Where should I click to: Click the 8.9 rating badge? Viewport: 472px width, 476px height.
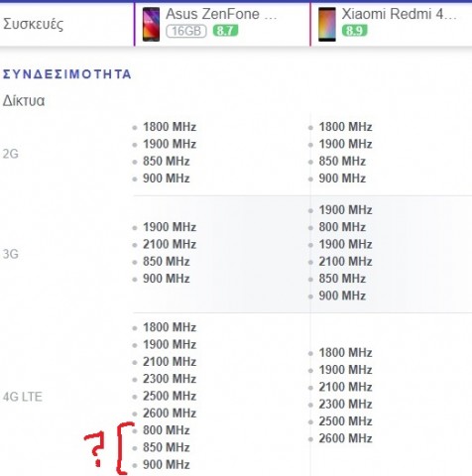point(354,31)
